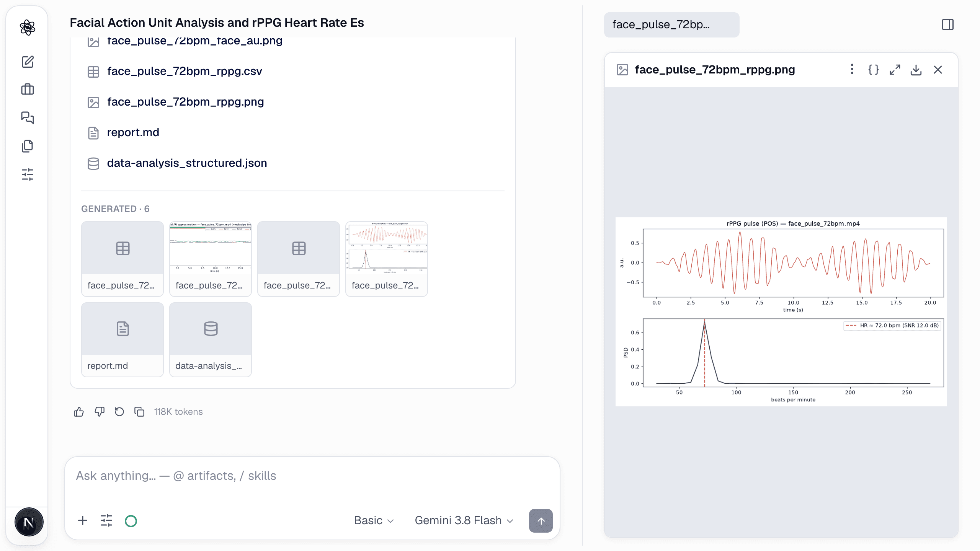The width and height of the screenshot is (980, 551).
Task: Open the more options menu for rppg.png preview
Action: click(x=852, y=69)
